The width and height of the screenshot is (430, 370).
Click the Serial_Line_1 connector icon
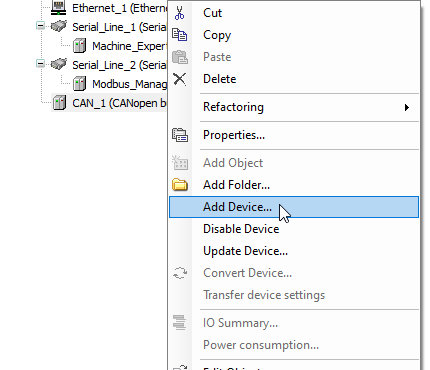tap(59, 27)
